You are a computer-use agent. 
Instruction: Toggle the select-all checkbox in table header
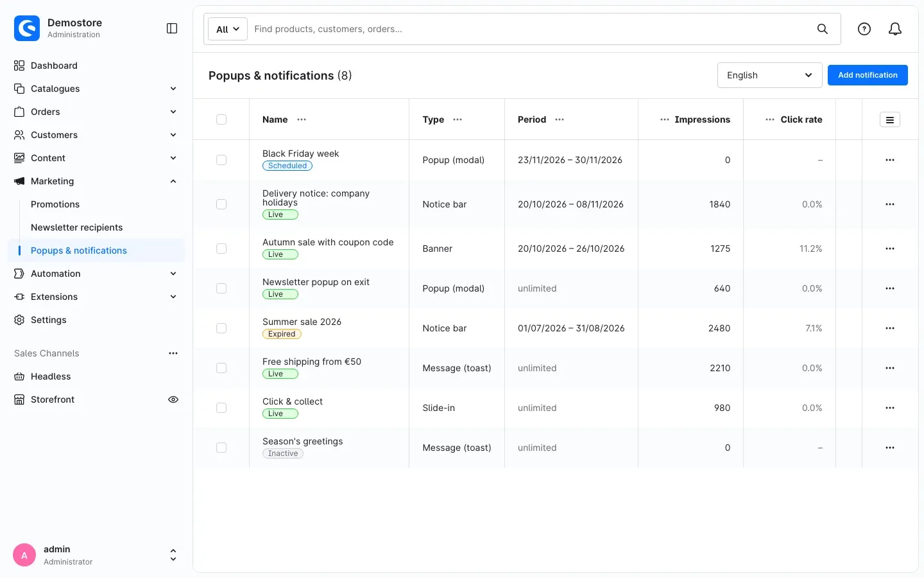[x=221, y=119]
